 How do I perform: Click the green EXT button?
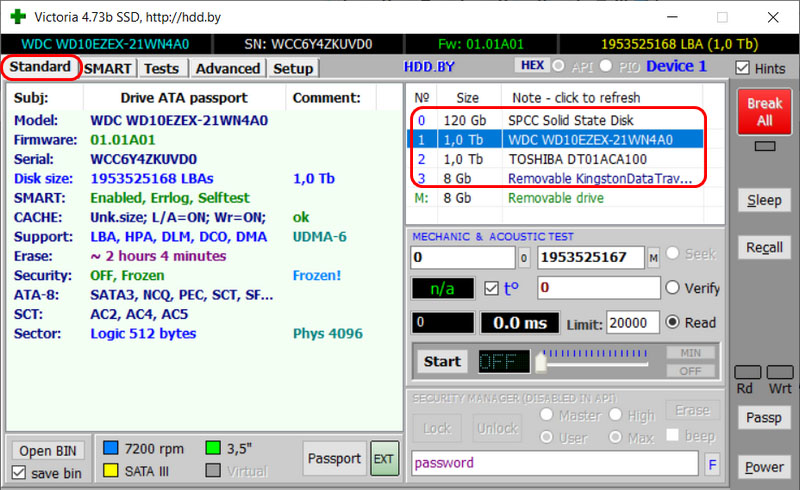point(384,459)
